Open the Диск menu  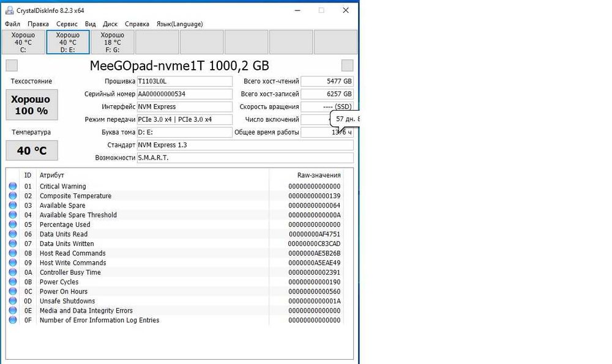pyautogui.click(x=110, y=24)
